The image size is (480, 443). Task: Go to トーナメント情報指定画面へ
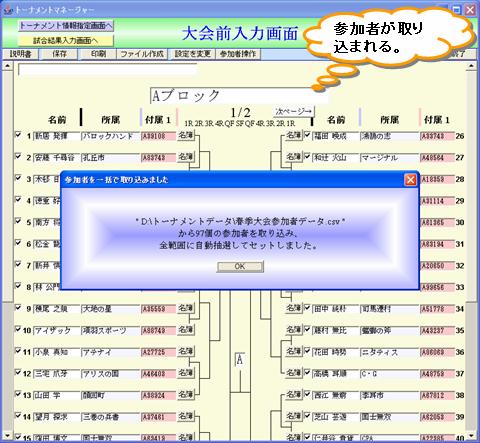(x=66, y=26)
